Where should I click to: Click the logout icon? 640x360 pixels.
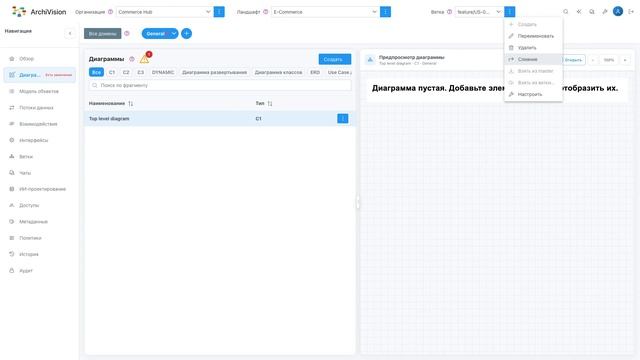tap(631, 12)
